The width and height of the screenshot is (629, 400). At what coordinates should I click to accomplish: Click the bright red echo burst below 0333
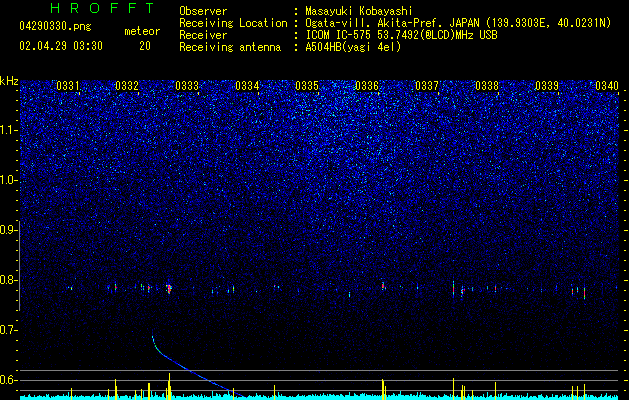point(169,289)
